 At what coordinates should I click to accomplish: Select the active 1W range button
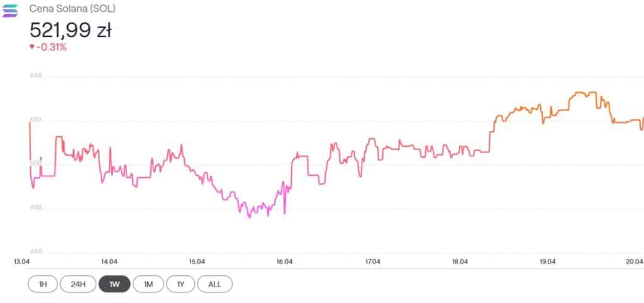click(x=114, y=284)
